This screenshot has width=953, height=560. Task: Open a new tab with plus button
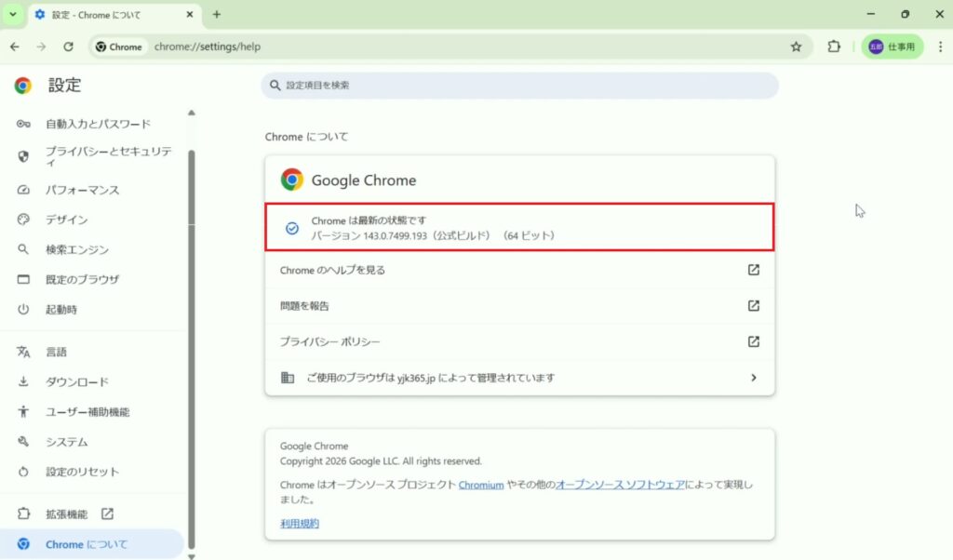[x=217, y=15]
